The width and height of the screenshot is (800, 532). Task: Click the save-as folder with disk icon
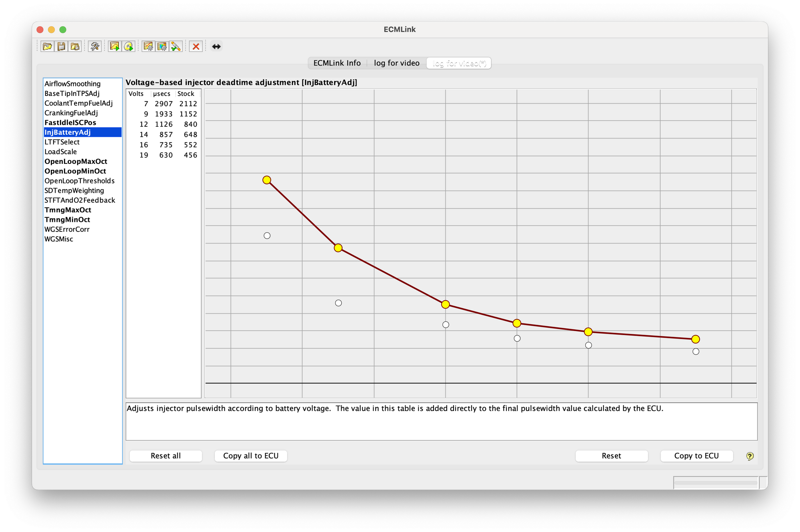[75, 46]
